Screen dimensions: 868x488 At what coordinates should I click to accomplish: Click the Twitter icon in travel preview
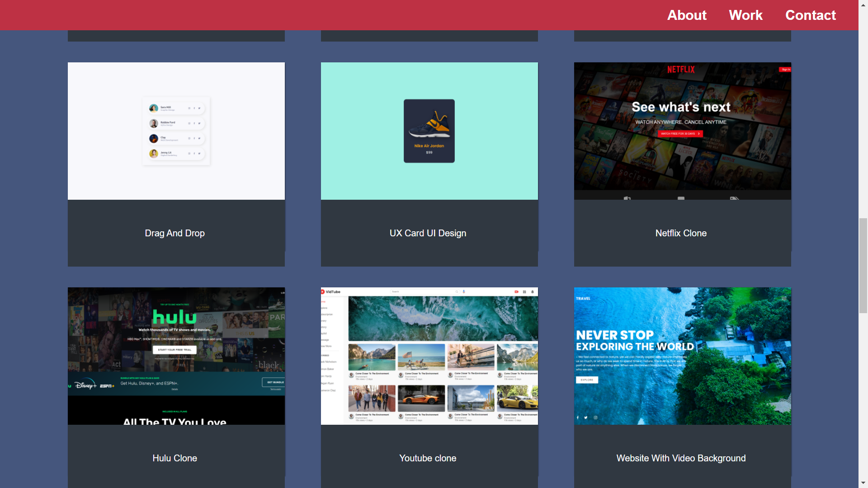tap(586, 418)
